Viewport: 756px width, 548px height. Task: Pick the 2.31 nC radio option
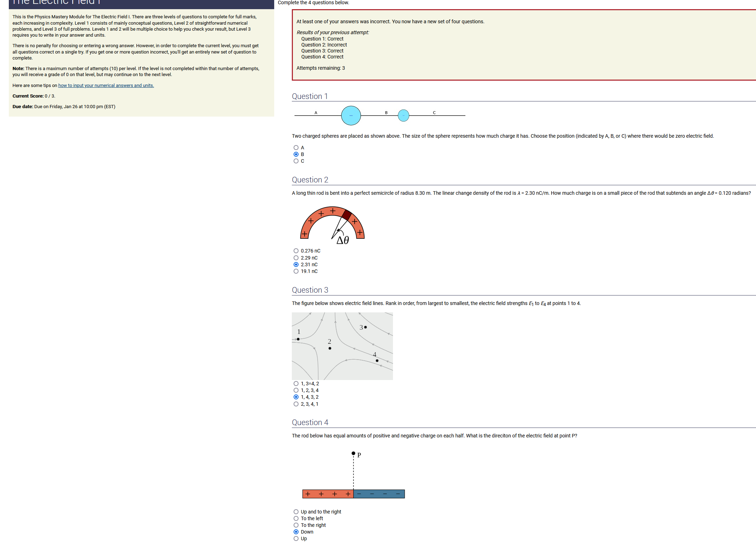pyautogui.click(x=296, y=264)
